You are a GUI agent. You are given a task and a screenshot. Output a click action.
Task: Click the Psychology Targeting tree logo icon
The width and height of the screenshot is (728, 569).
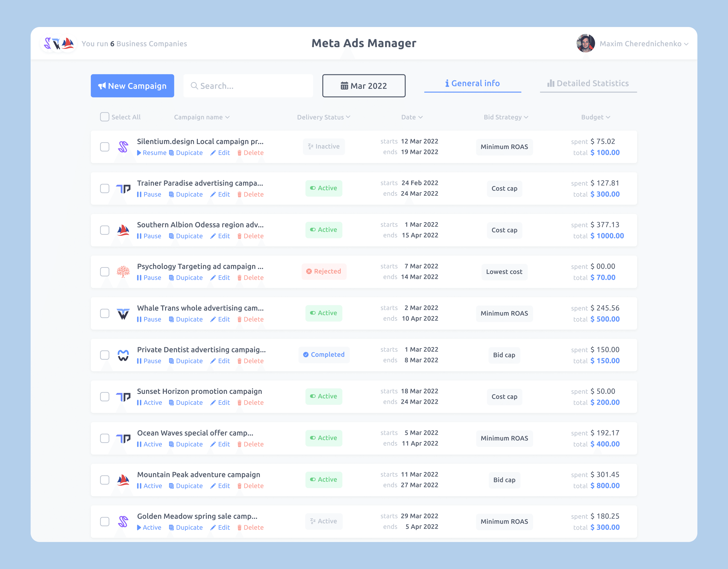123,272
